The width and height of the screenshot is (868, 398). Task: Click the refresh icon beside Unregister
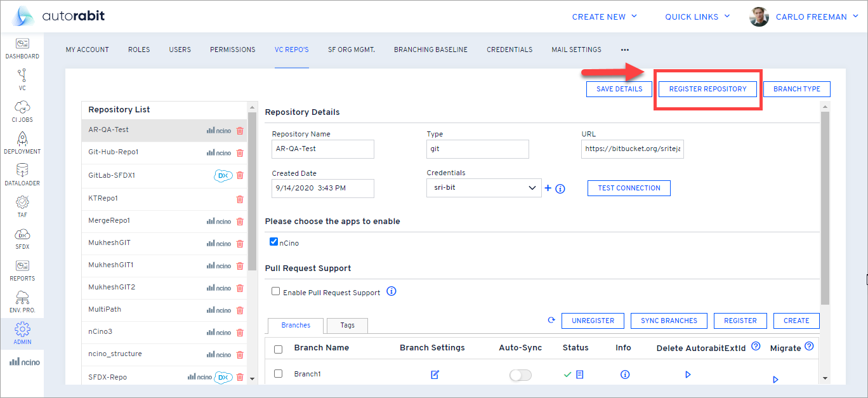(551, 321)
